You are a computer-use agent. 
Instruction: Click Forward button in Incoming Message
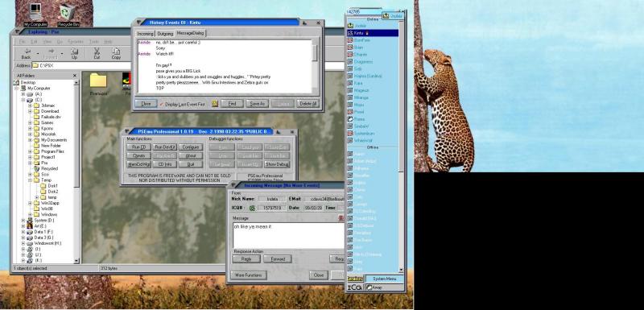pos(277,259)
